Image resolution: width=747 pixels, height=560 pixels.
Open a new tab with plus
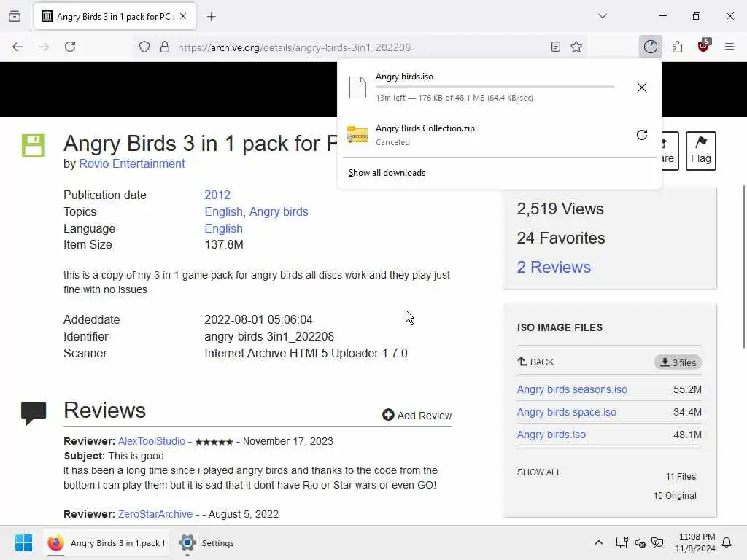tap(211, 17)
